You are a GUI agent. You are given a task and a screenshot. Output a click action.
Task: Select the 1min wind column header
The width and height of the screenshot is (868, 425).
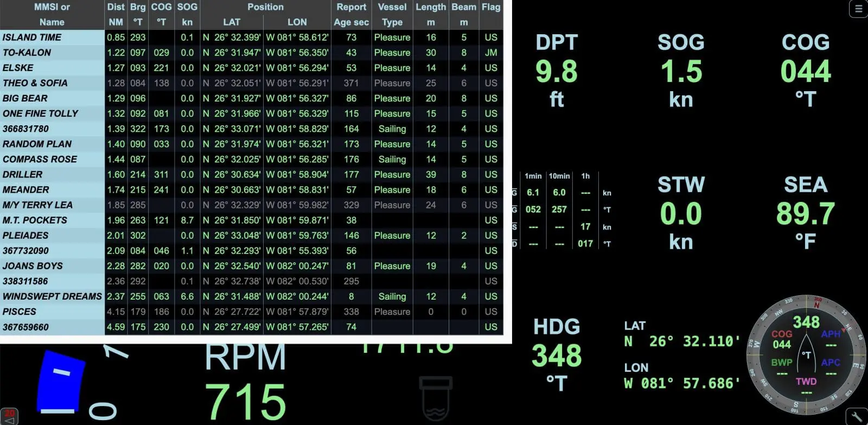pos(533,176)
